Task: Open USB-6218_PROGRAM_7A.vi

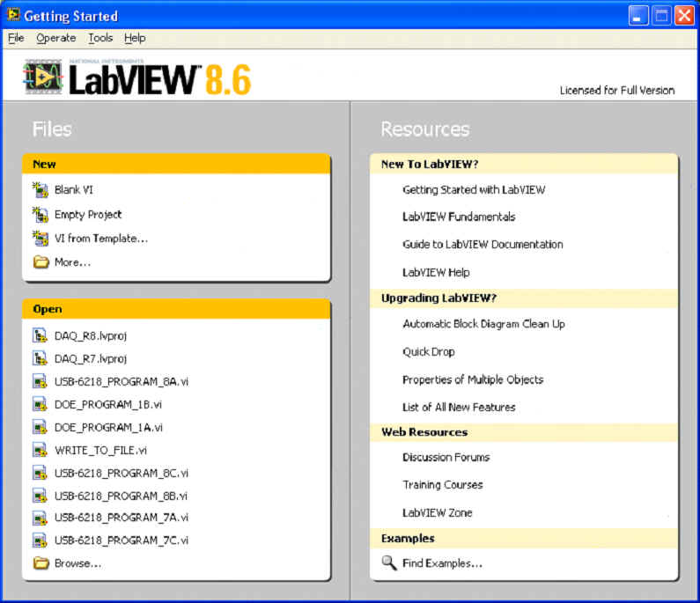Action: (x=122, y=518)
